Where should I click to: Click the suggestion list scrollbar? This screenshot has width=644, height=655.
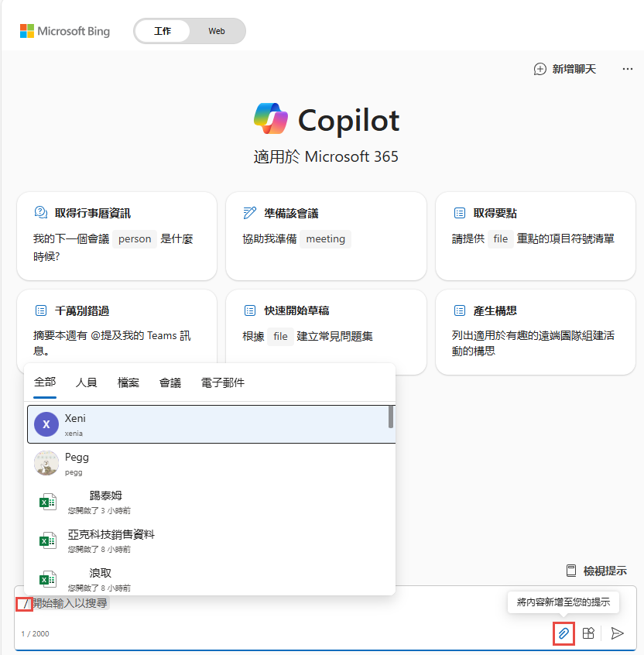391,417
